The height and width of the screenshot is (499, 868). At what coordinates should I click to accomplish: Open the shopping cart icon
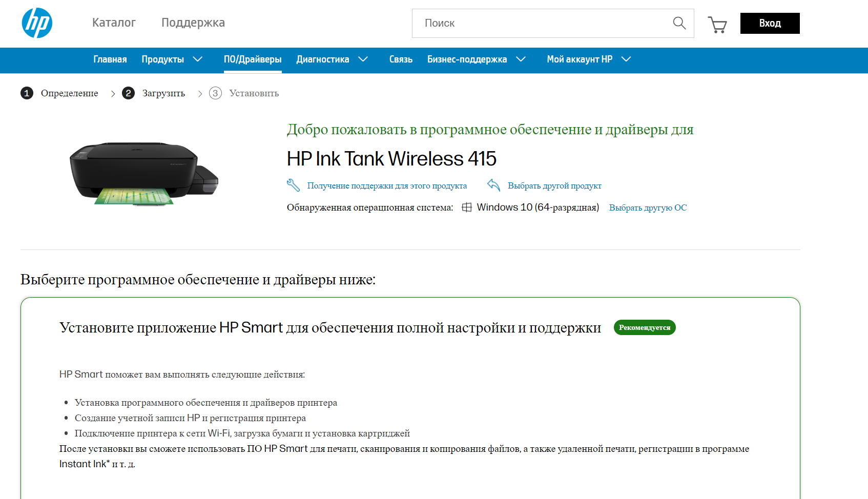(x=717, y=24)
